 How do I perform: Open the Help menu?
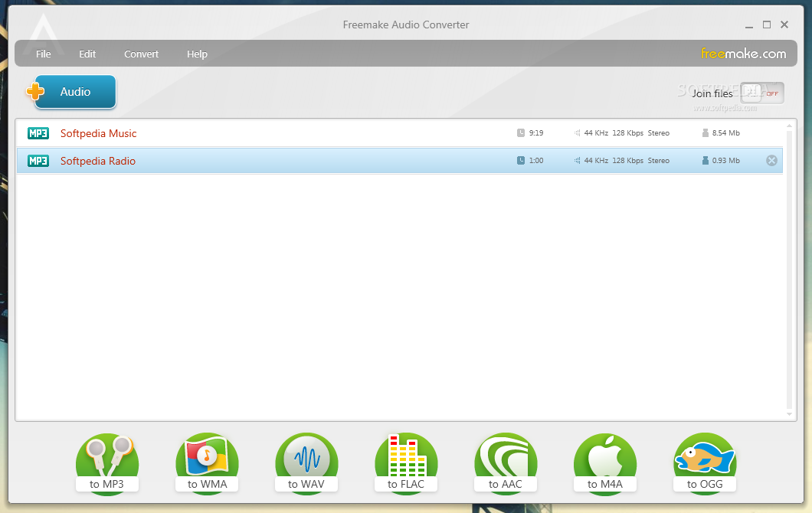point(197,54)
